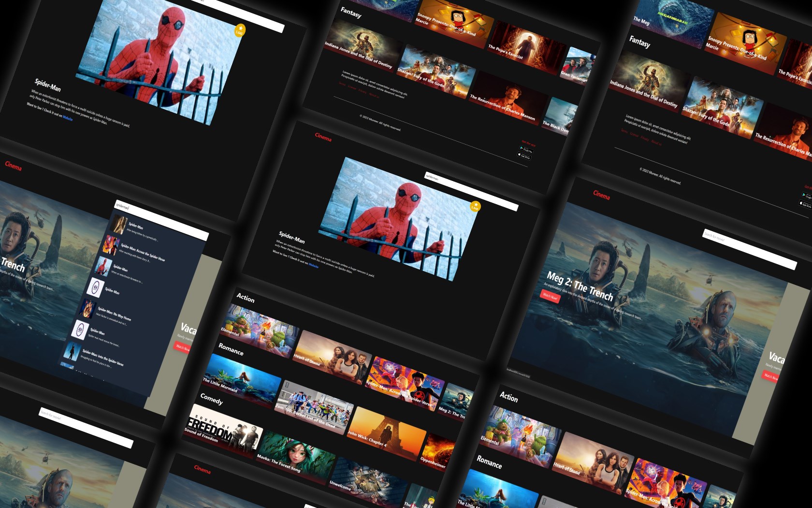Open The Little Mermaid card in the bottom-center panel
Viewport: 812px width, 508px height.
coord(242,381)
